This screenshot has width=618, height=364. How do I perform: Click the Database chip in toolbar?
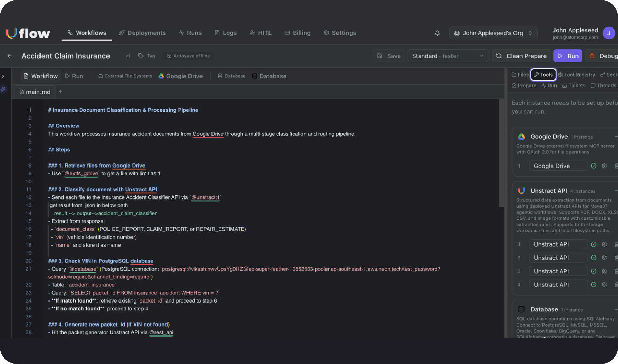(x=269, y=76)
